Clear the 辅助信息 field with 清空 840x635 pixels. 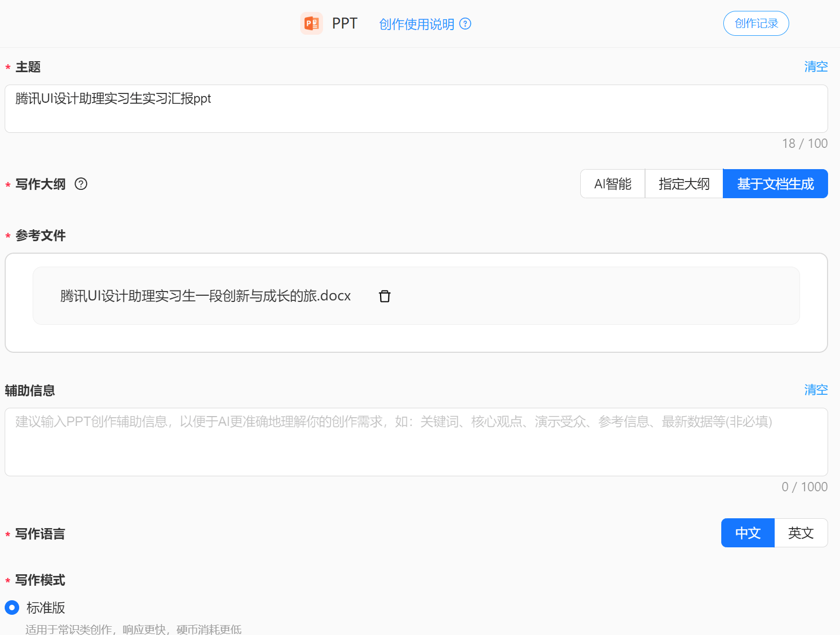[816, 390]
